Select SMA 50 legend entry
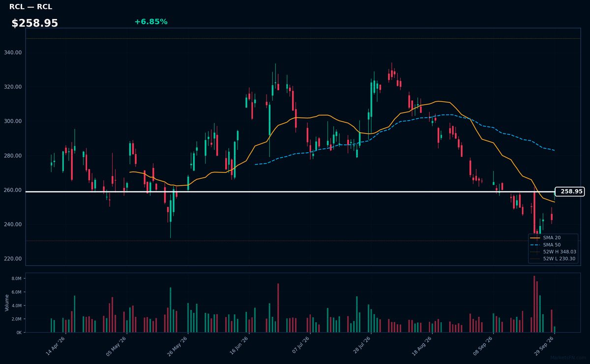This screenshot has height=364, width=590. [552, 245]
